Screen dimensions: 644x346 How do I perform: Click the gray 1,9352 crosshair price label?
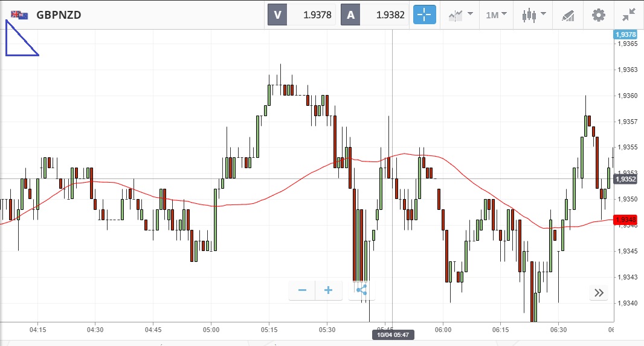(625, 179)
